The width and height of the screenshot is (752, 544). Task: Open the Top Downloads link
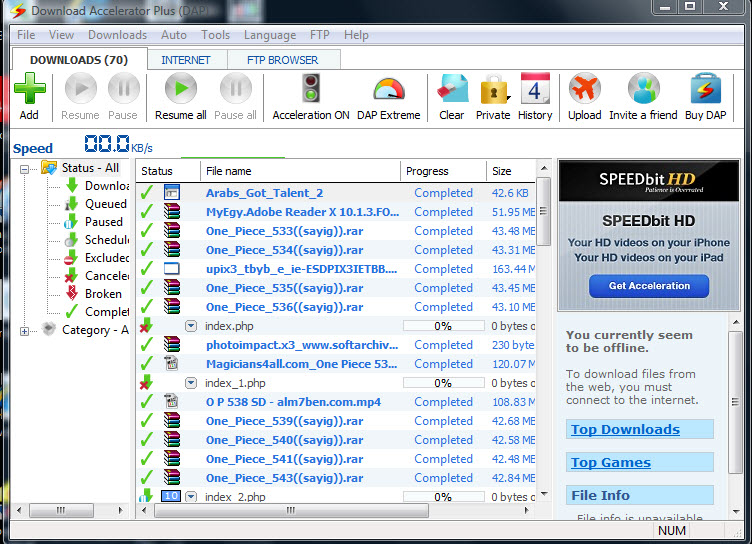(x=625, y=430)
